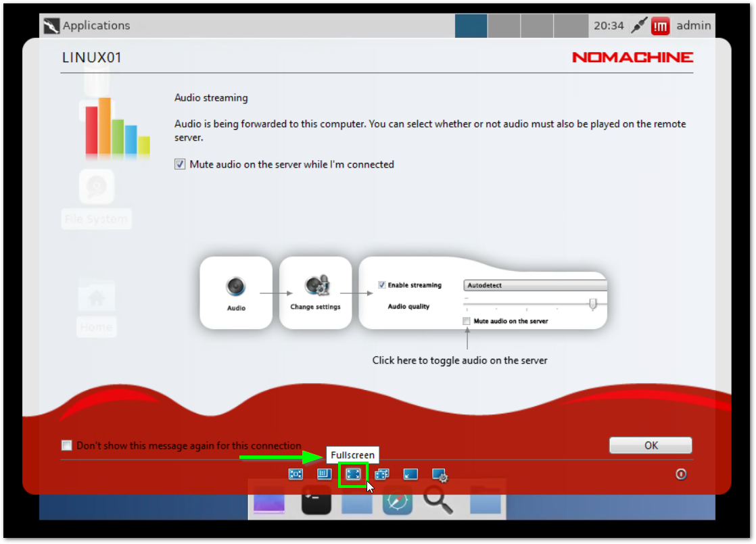Open the folder icon at the dock's end
This screenshot has width=756, height=544.
[485, 501]
